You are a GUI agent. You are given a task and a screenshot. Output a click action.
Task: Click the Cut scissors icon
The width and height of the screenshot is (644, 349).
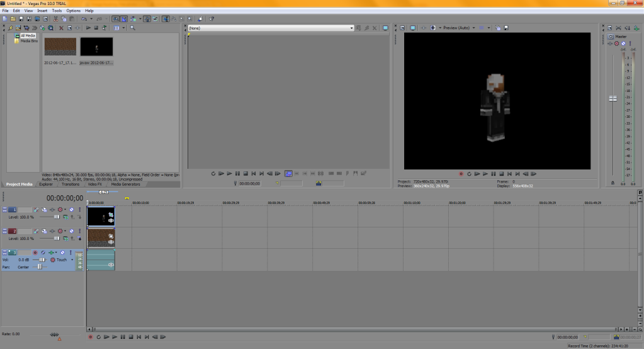click(x=55, y=19)
